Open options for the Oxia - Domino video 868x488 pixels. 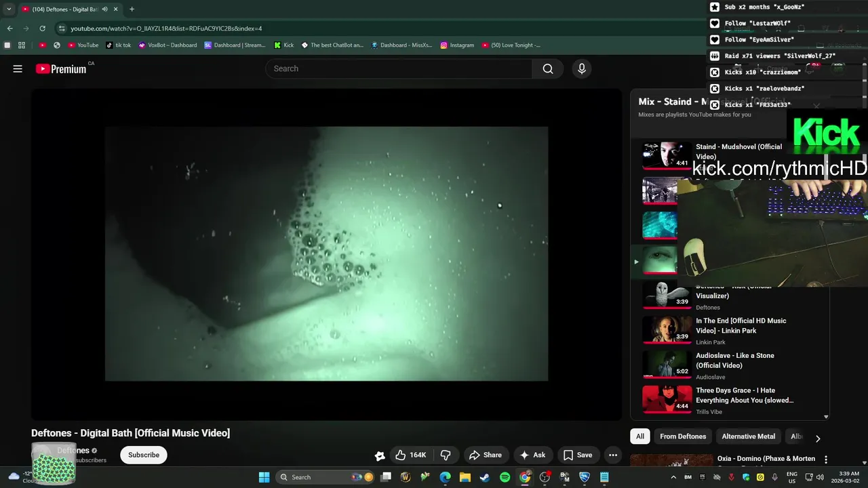[x=826, y=460]
